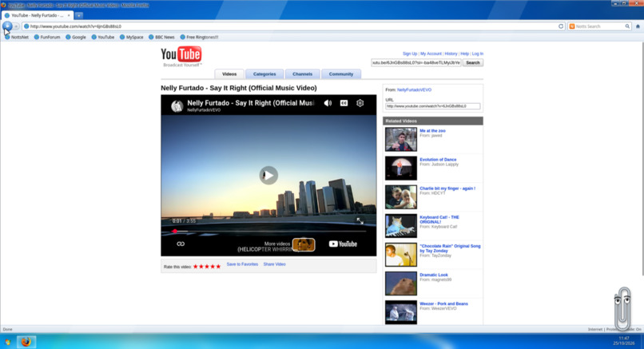Viewport: 644px width, 349px height.
Task: Open the MySpace bookmark
Action: point(131,37)
